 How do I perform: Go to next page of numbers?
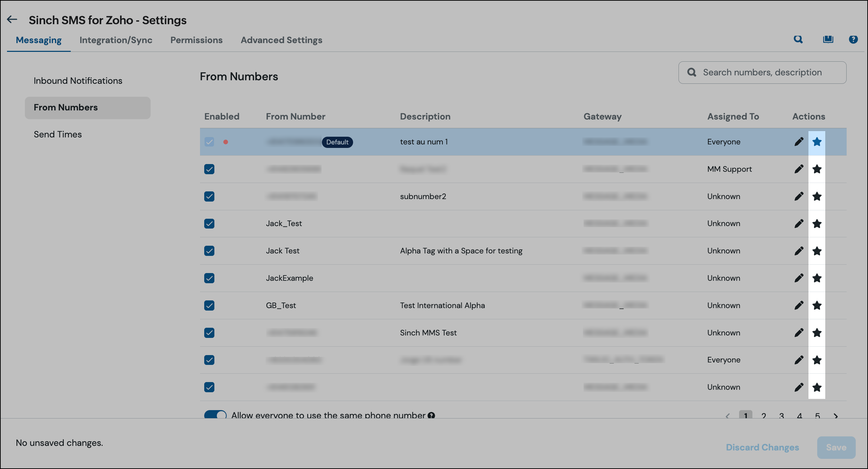(836, 416)
